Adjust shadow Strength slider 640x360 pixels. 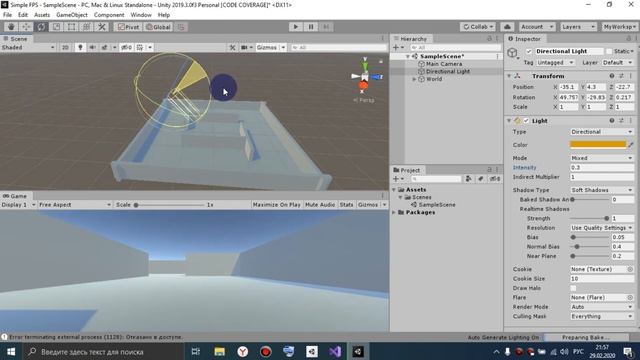(x=589, y=218)
